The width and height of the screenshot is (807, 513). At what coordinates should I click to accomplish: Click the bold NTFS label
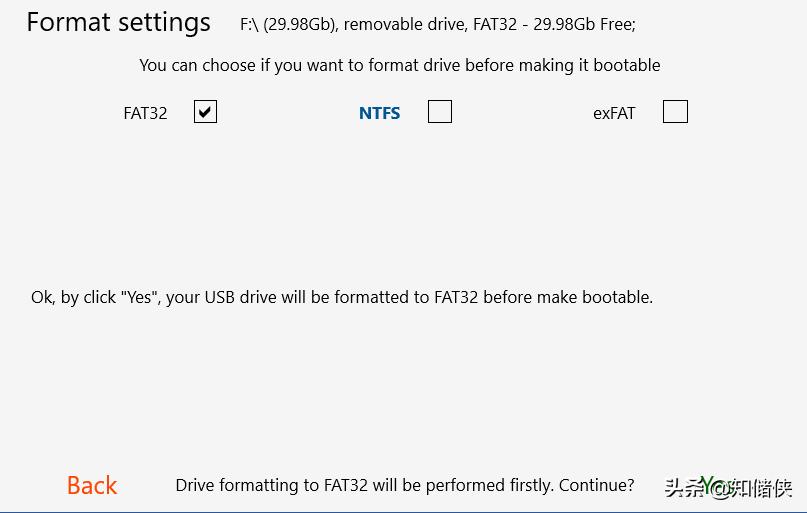click(379, 113)
